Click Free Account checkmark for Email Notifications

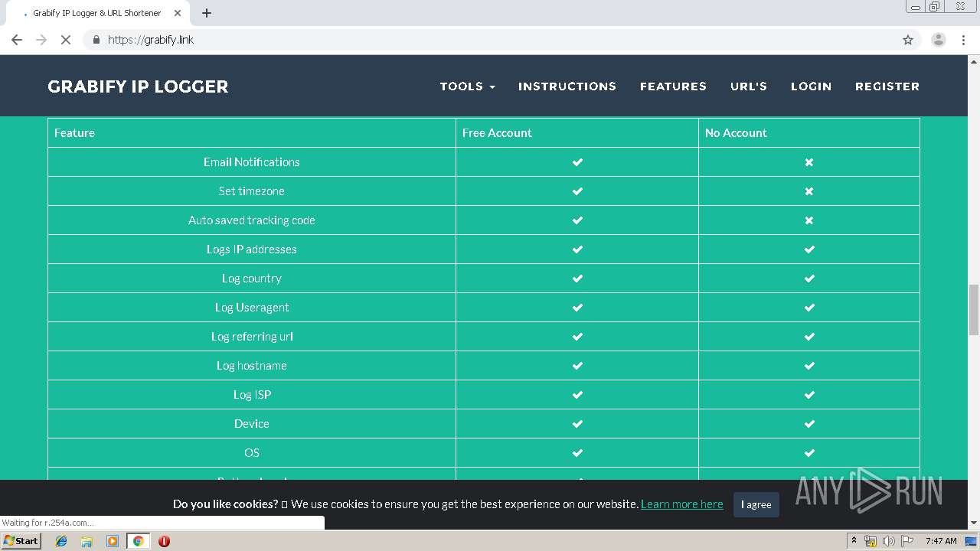(x=578, y=162)
